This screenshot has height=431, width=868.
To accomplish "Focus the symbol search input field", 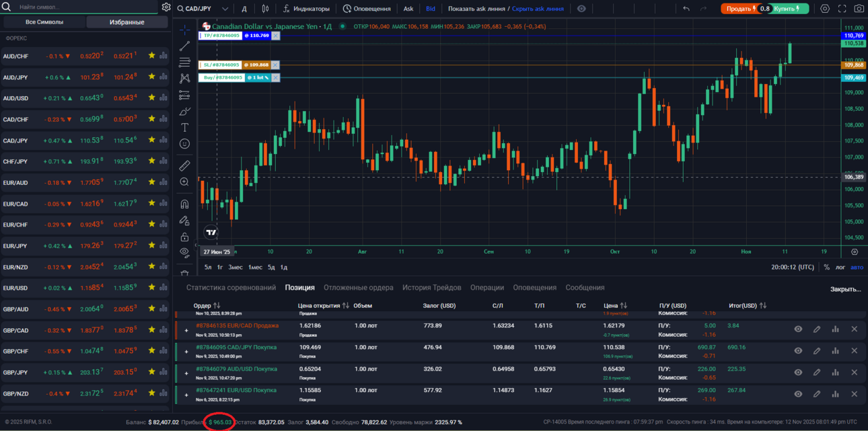I will point(81,7).
